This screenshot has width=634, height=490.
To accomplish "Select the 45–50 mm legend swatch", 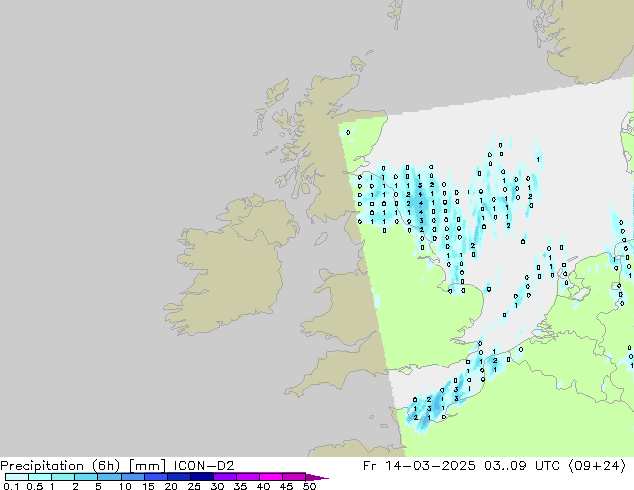I will 294,477.
